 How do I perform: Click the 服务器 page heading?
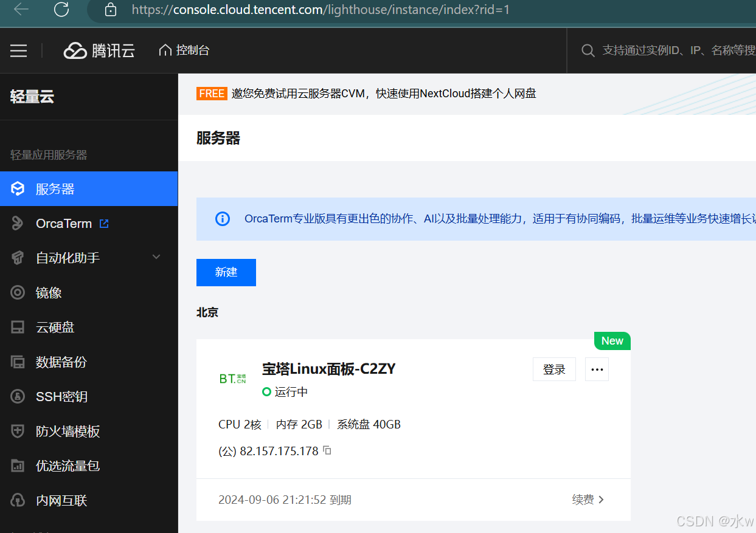pyautogui.click(x=218, y=138)
